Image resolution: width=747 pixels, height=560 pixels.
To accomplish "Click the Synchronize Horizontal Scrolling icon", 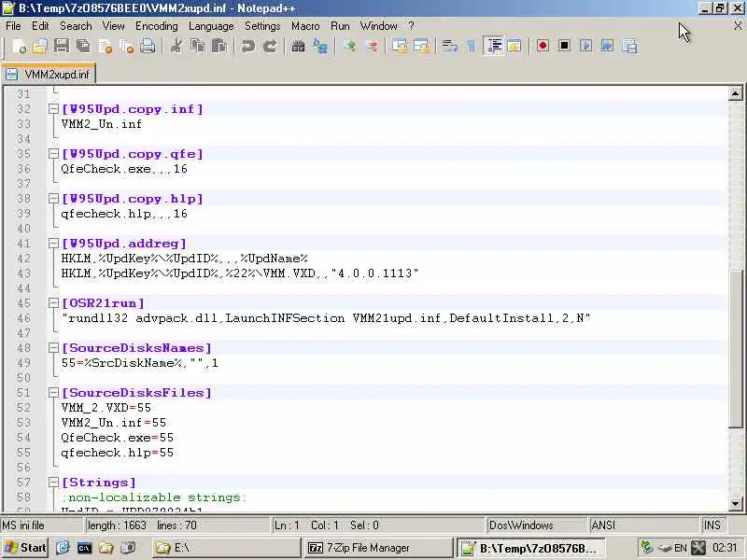I will coord(421,46).
